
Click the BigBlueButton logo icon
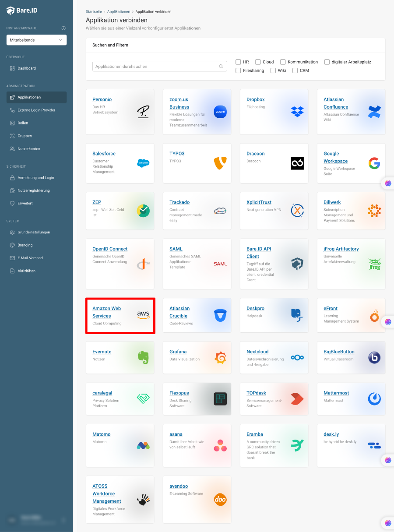pyautogui.click(x=374, y=357)
